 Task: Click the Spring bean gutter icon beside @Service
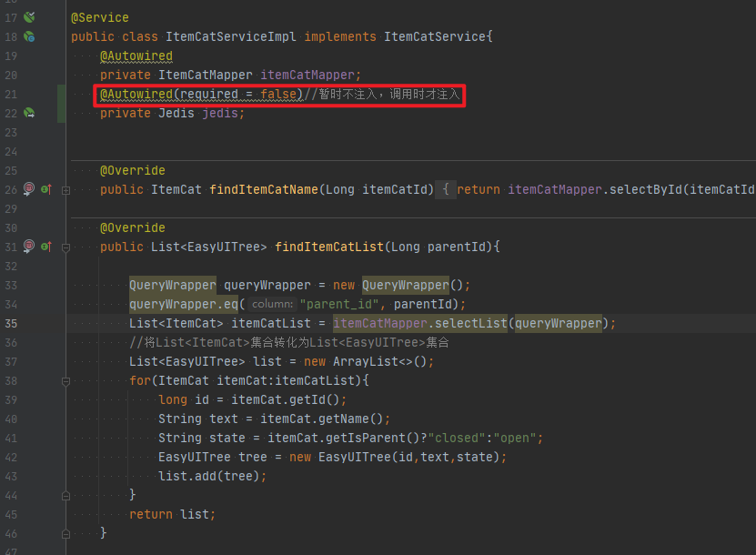tap(29, 17)
